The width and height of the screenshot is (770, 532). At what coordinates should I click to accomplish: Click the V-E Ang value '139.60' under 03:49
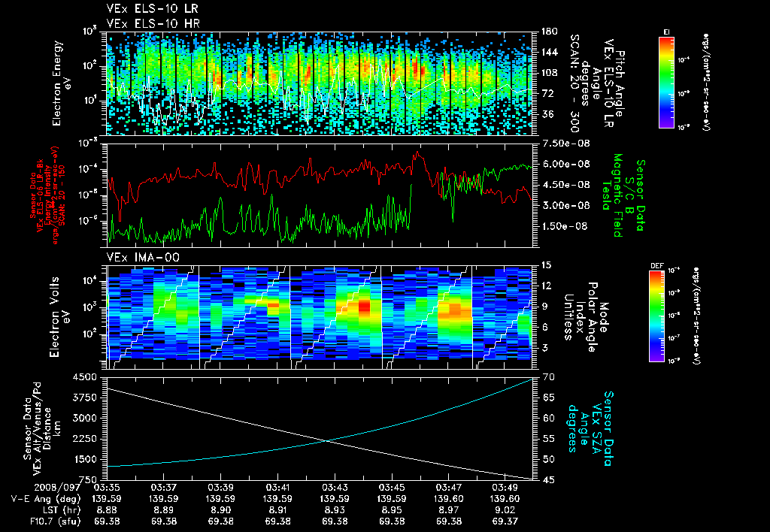[x=505, y=499]
